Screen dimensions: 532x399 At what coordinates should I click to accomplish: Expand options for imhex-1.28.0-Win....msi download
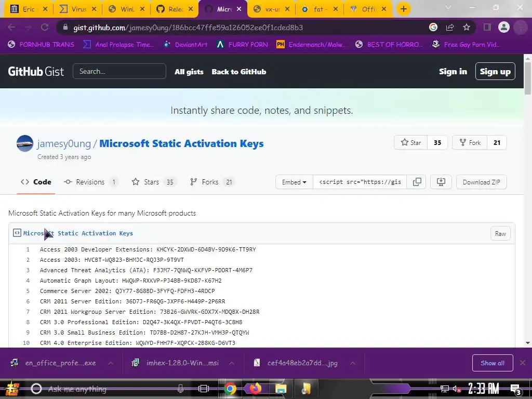[x=231, y=363]
